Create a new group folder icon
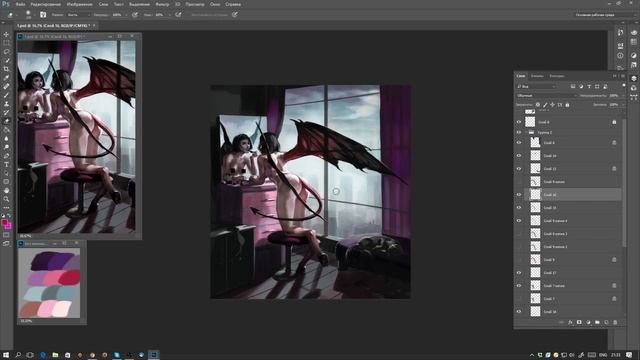The image size is (640, 360). tap(597, 322)
